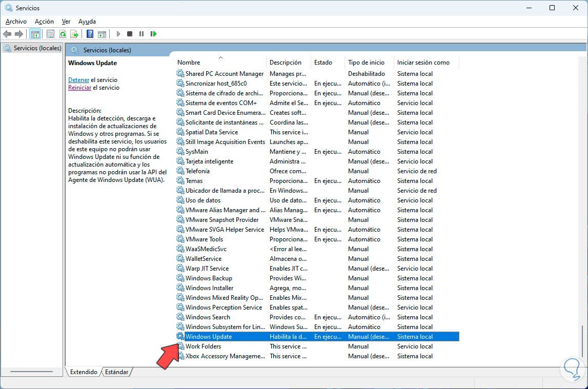The image size is (588, 389).
Task: Open Help with the question mark icon
Action: [x=90, y=34]
